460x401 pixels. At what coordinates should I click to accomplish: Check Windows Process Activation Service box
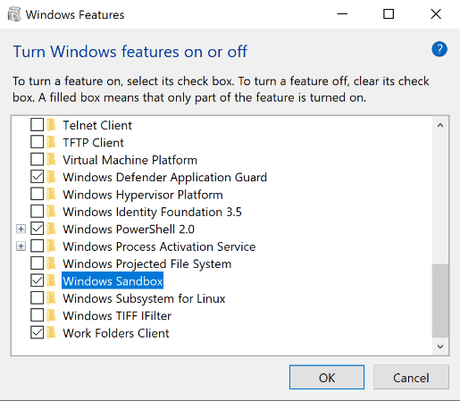(37, 246)
